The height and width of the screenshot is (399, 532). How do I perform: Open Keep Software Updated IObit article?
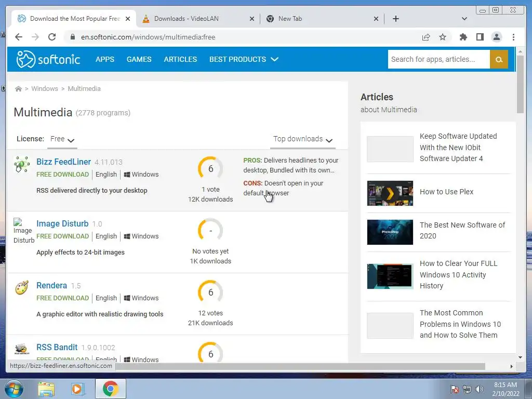pos(458,147)
